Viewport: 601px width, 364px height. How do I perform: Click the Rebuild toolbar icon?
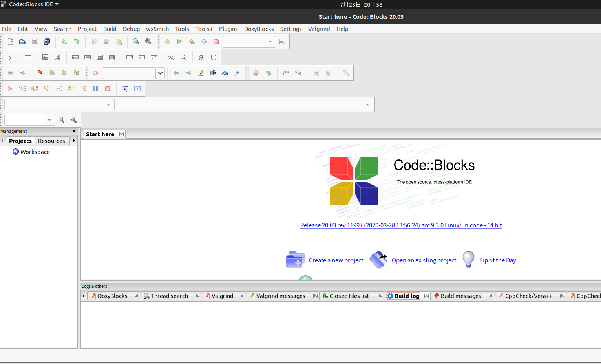click(204, 42)
